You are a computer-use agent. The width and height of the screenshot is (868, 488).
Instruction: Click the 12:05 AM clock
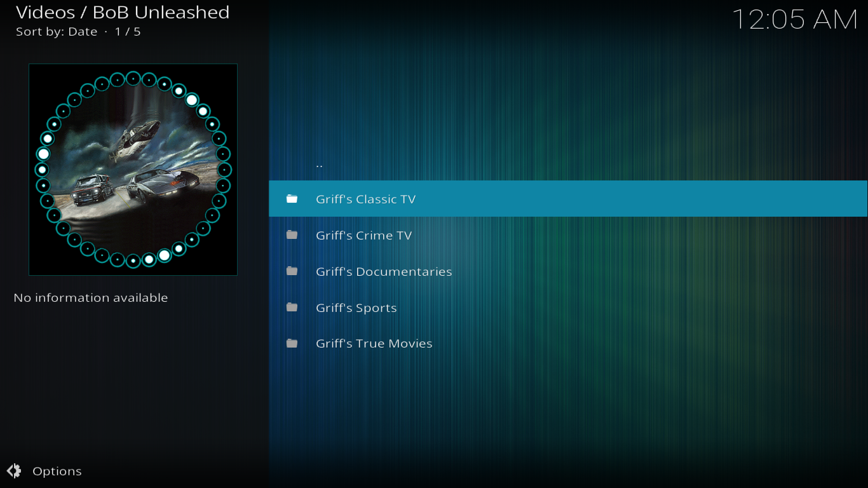click(795, 19)
